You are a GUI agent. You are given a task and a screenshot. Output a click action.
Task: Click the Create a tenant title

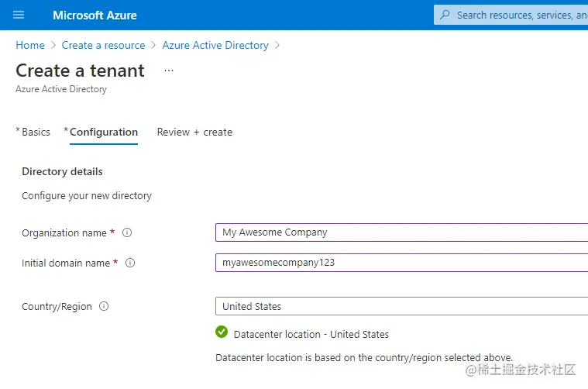click(x=80, y=71)
